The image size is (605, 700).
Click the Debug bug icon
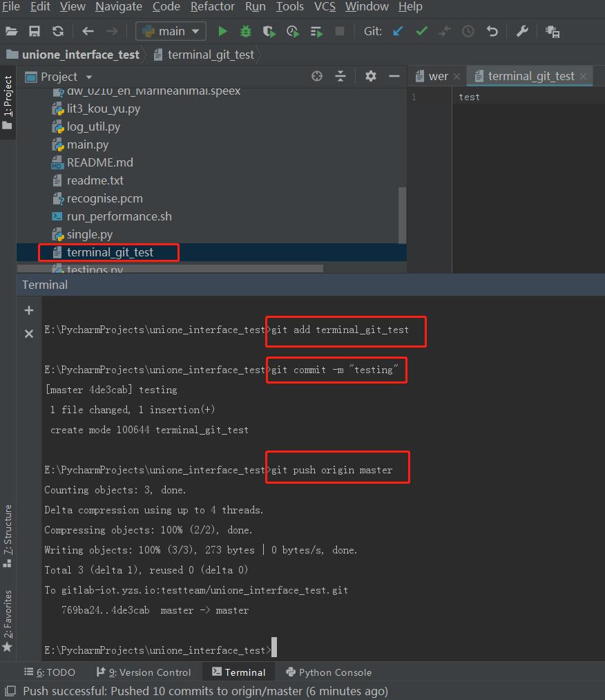tap(245, 31)
